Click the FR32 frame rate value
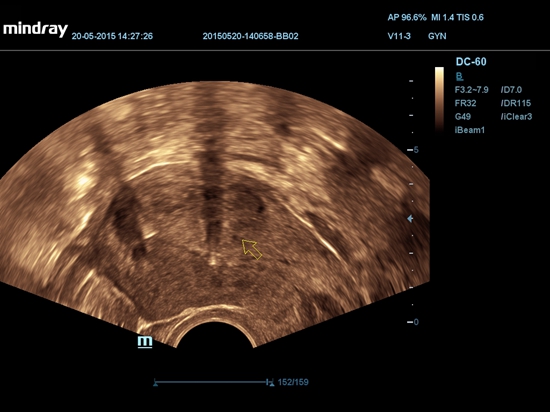 (x=465, y=103)
